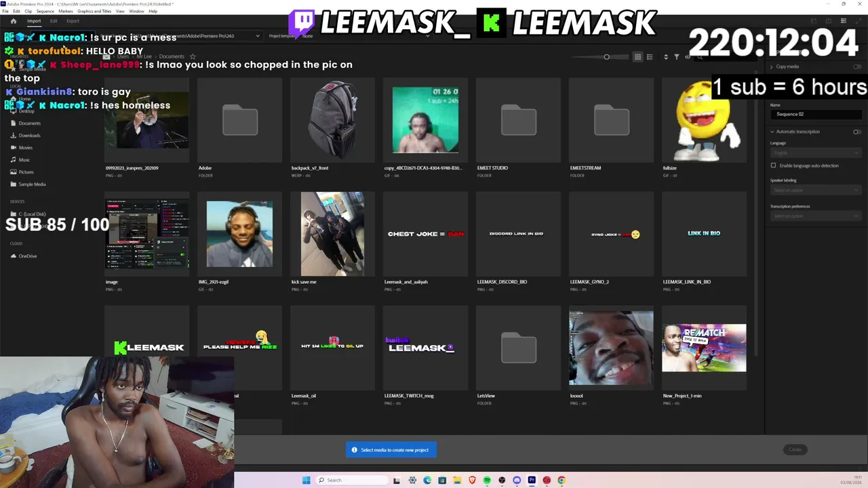Viewport: 868px width, 488px height.
Task: Click the Create button
Action: pos(795,449)
